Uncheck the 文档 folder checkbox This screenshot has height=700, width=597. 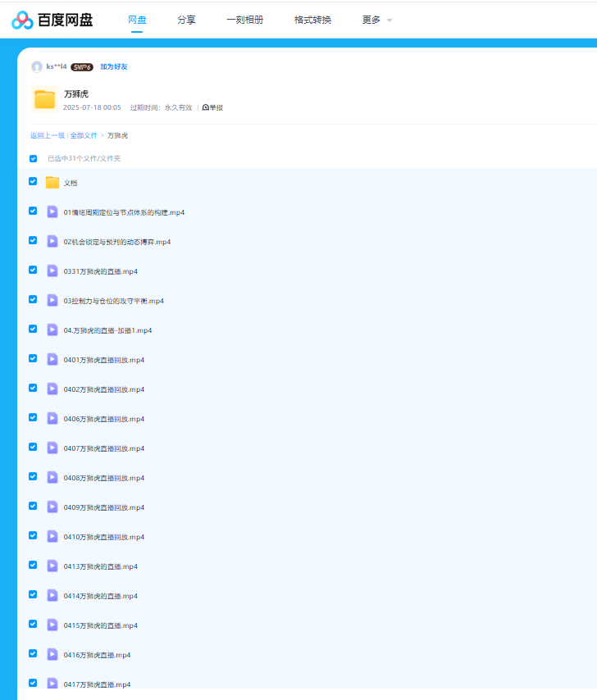[33, 181]
